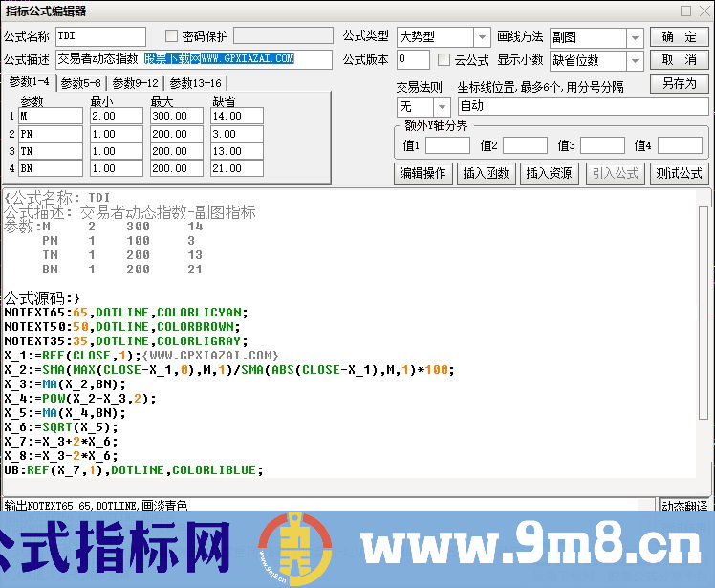The height and width of the screenshot is (588, 715).
Task: Click the code line X_1:=REF(CLOSE,1)
Action: point(141,356)
